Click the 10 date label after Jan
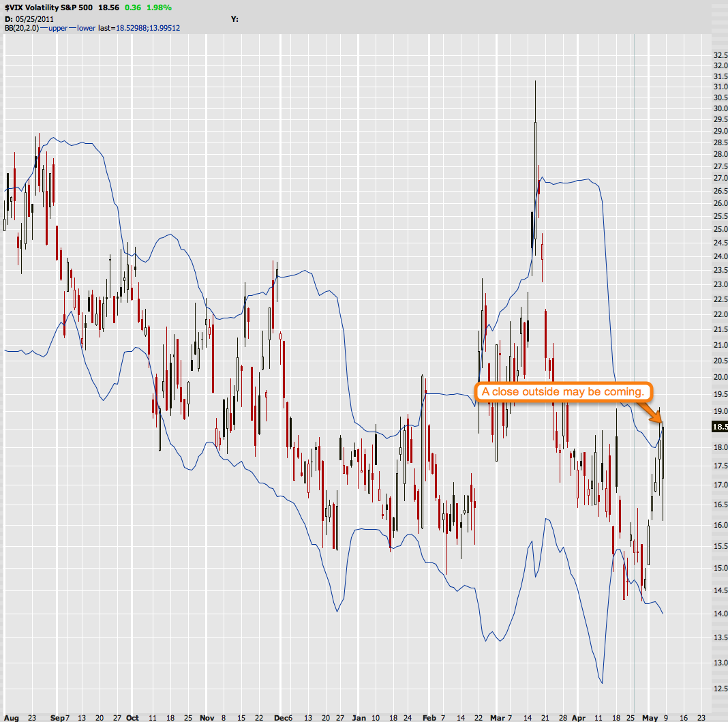Screen dimensions: 728x722 [375, 718]
